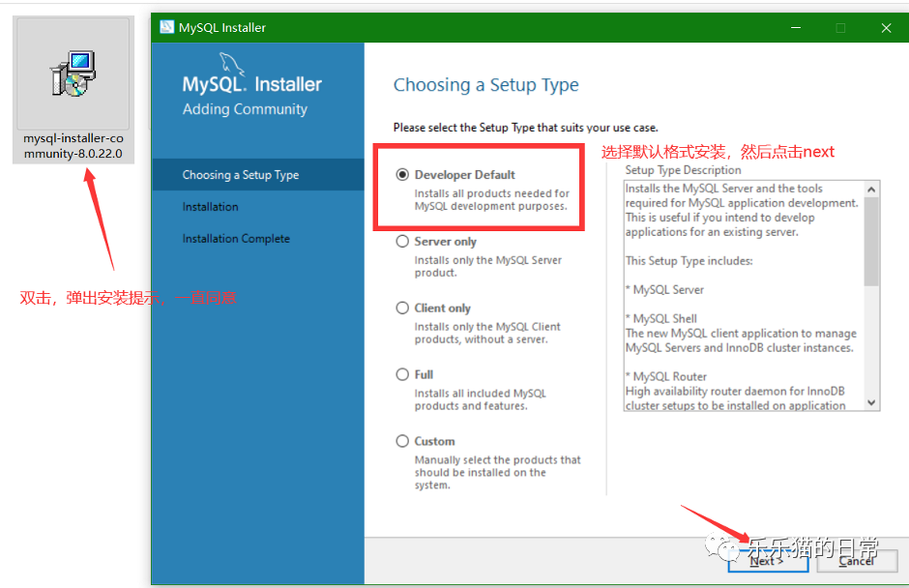
Task: Go to the Installation Complete step
Action: 236,238
